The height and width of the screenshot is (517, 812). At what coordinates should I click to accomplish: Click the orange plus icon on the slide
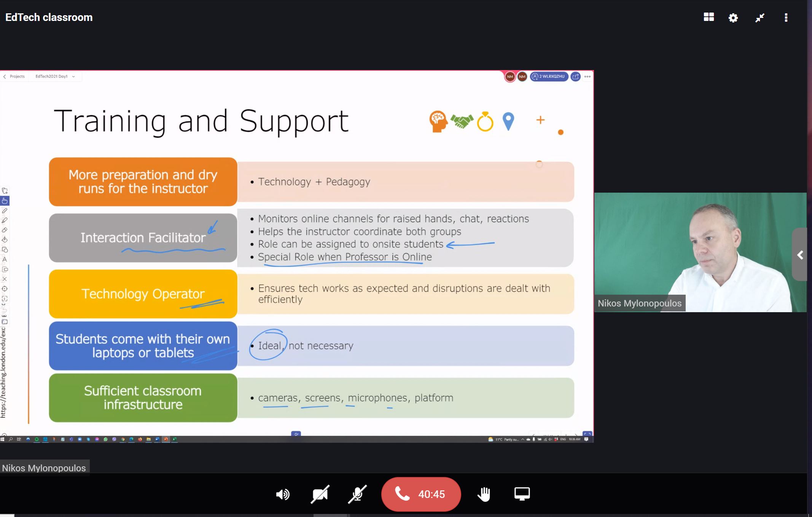tap(540, 120)
